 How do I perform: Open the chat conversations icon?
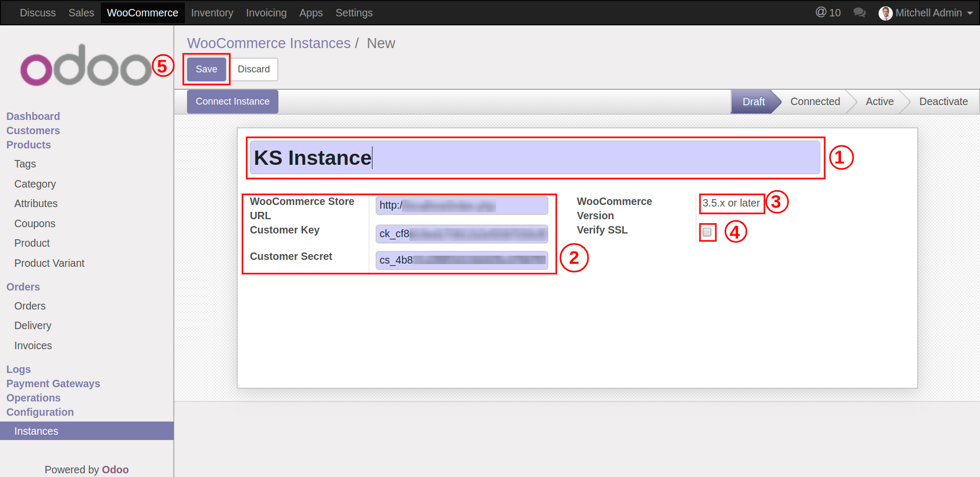(859, 13)
